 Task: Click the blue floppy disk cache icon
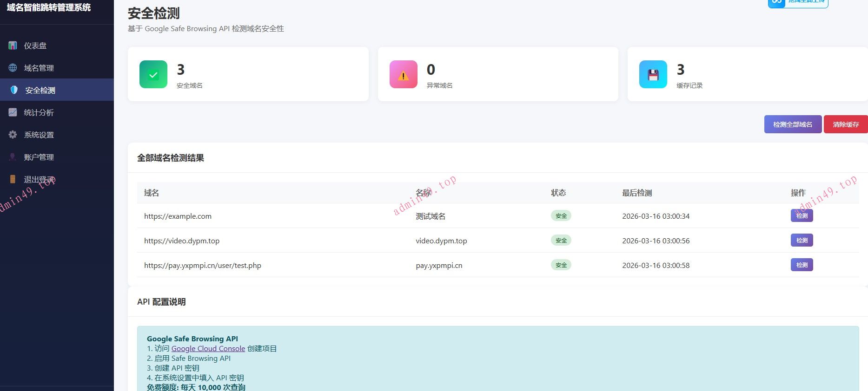coord(653,74)
